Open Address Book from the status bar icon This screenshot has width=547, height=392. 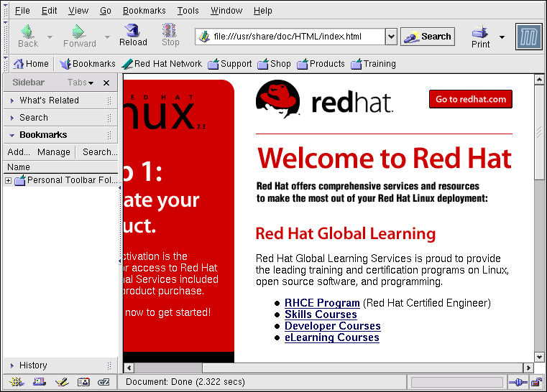pyautogui.click(x=83, y=382)
